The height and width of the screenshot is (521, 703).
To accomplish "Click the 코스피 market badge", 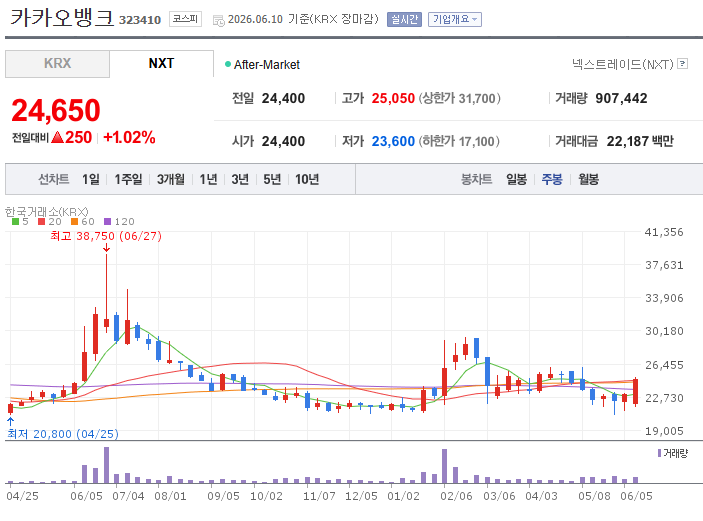I will coord(185,19).
